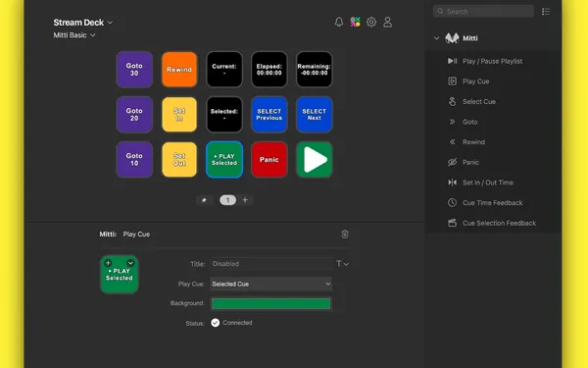
Task: Select the Current cue feedback key
Action: point(224,70)
